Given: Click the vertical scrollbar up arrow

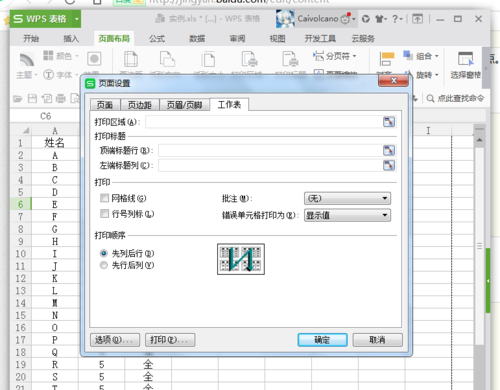Looking at the screenshot, I should pyautogui.click(x=479, y=140).
